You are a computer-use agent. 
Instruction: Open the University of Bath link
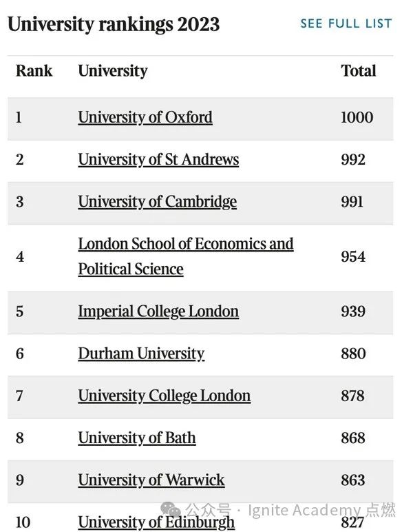(137, 438)
